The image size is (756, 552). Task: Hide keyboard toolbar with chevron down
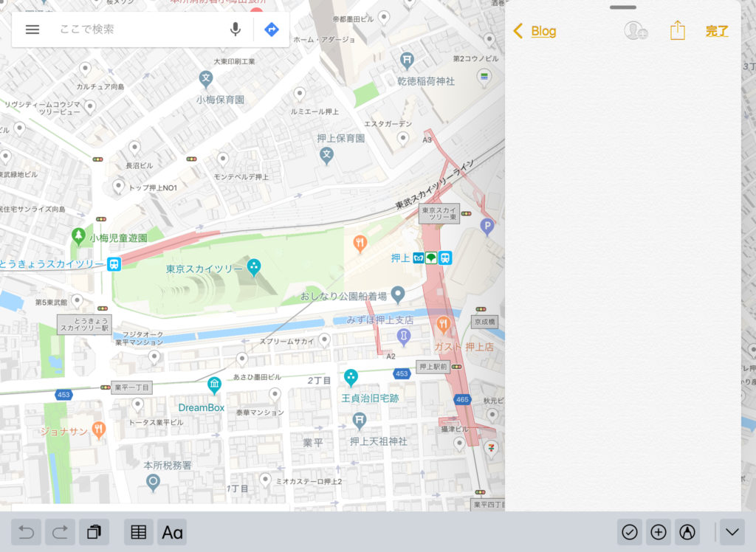pos(732,532)
